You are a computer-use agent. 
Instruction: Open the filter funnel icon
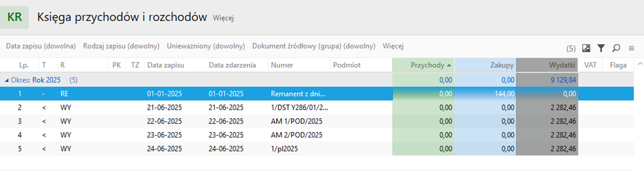(601, 48)
